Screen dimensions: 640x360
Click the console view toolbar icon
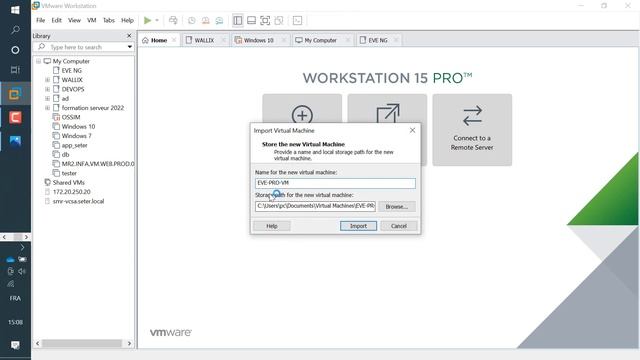298,20
